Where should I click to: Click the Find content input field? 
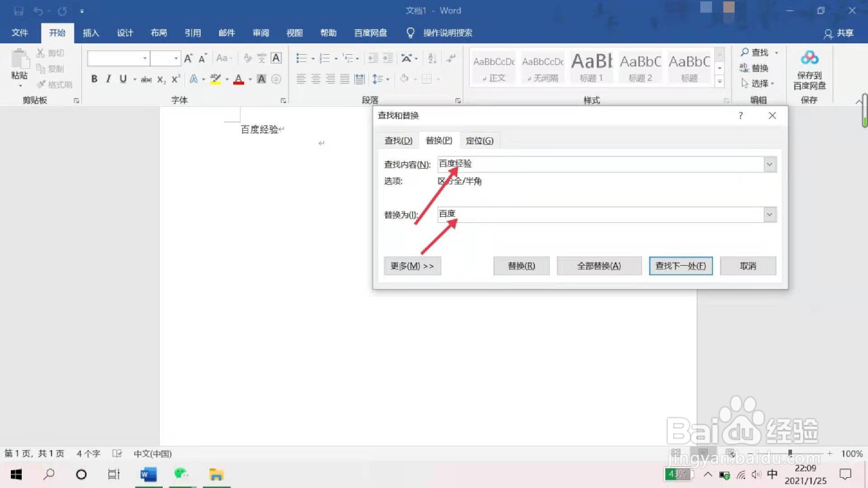[x=601, y=164]
